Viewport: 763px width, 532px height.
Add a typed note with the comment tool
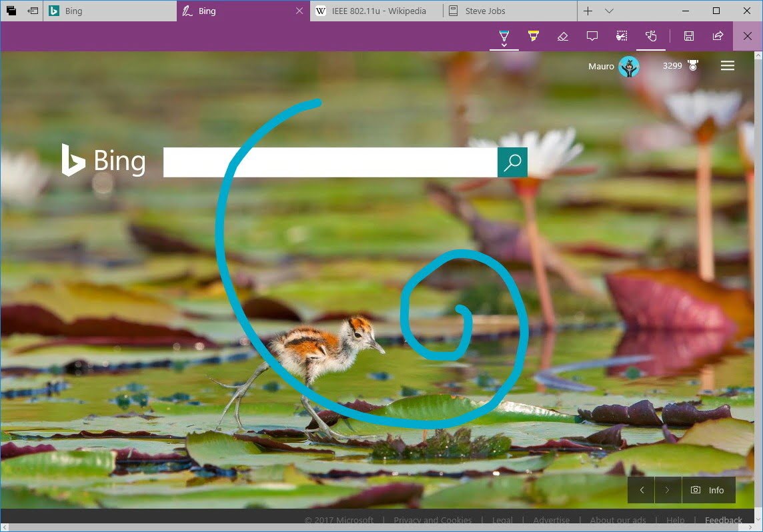coord(592,36)
